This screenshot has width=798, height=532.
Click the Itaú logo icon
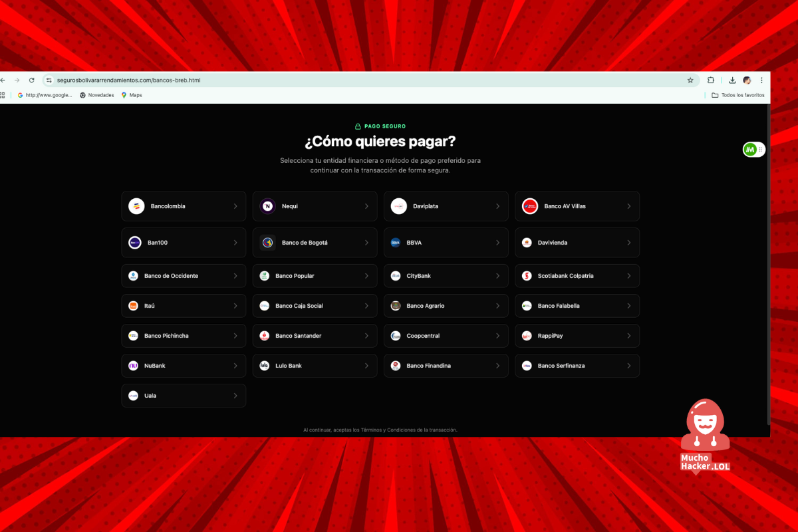[x=133, y=306]
